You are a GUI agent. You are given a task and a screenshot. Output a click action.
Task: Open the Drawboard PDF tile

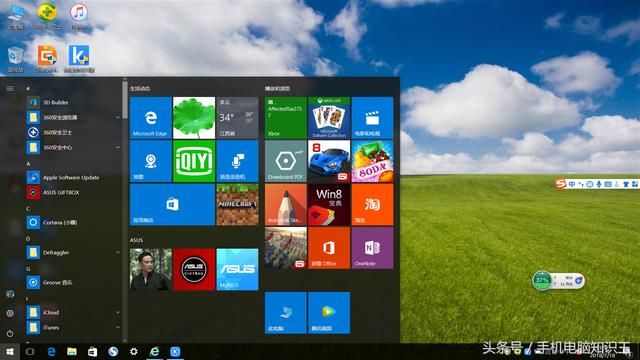click(286, 161)
